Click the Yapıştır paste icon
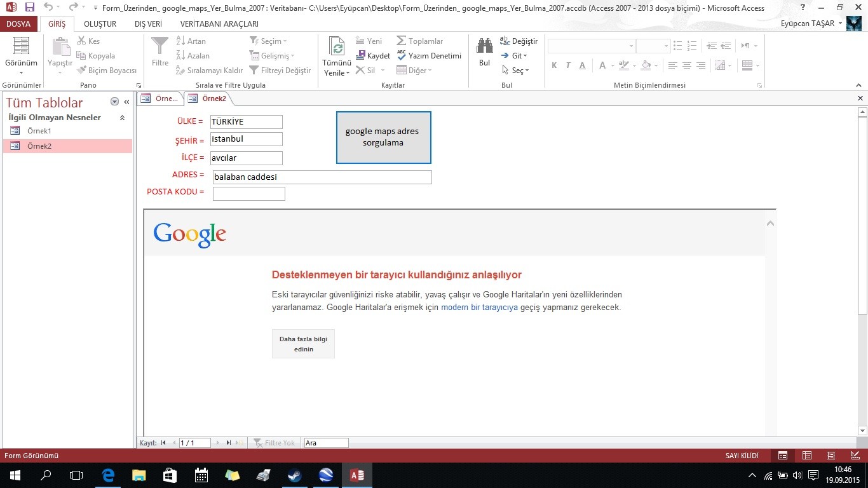 (60, 47)
